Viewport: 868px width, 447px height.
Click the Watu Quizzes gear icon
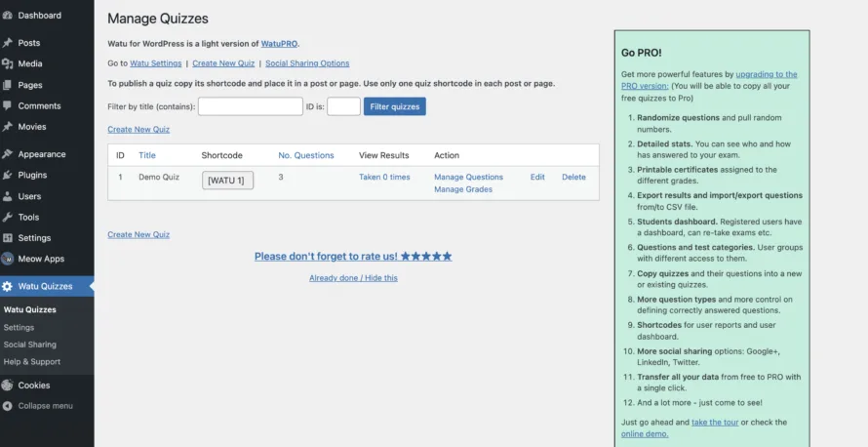(x=8, y=286)
